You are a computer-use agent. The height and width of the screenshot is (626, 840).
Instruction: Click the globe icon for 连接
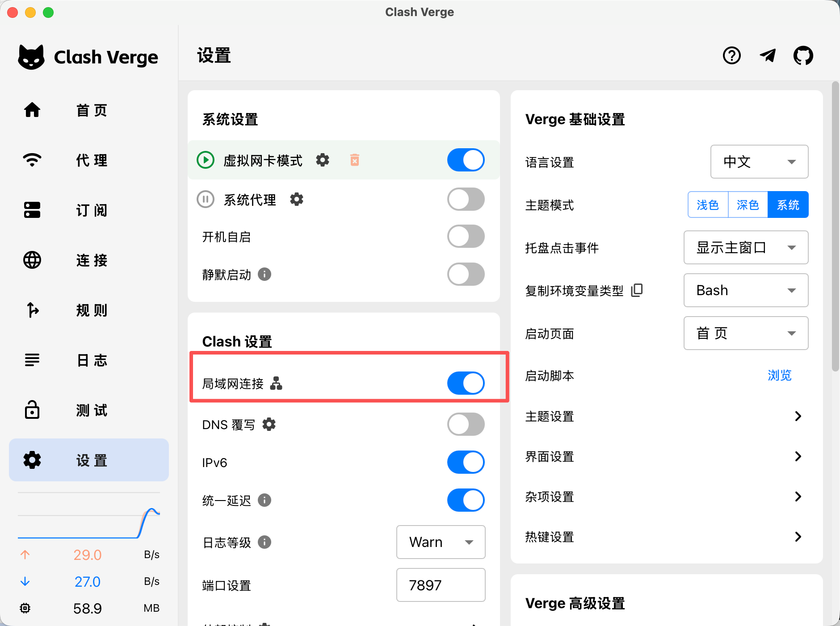[32, 260]
